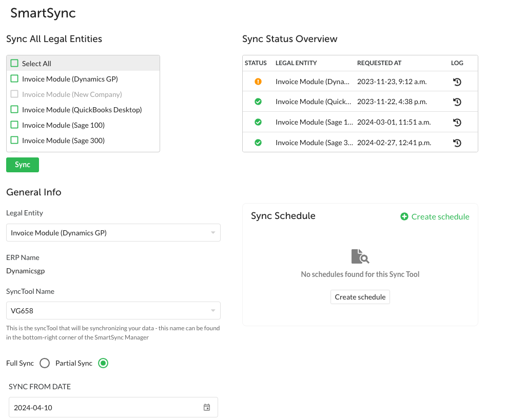506x420 pixels.
Task: Open log history for Invoice Module (Quick... row
Action: click(x=457, y=102)
